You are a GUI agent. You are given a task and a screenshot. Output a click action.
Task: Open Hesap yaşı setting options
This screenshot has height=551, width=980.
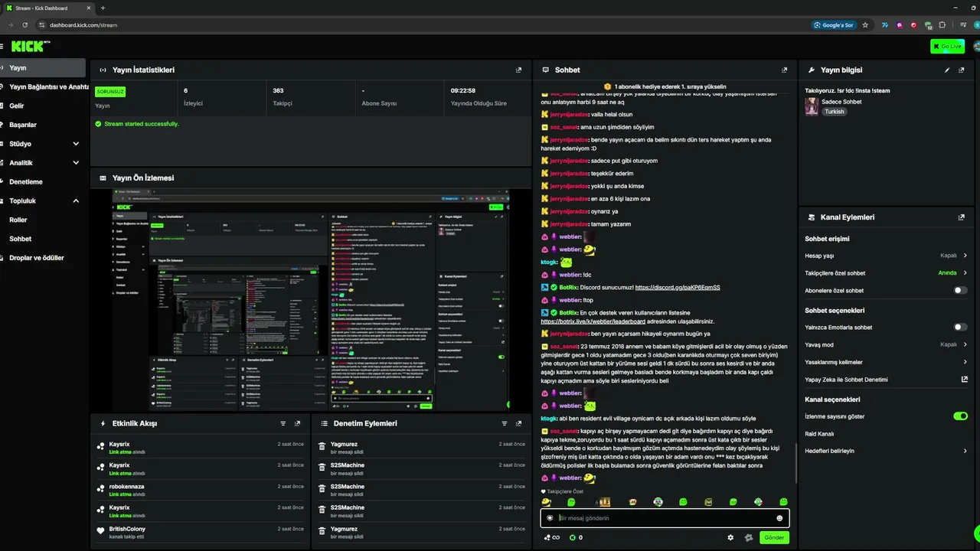pyautogui.click(x=886, y=256)
